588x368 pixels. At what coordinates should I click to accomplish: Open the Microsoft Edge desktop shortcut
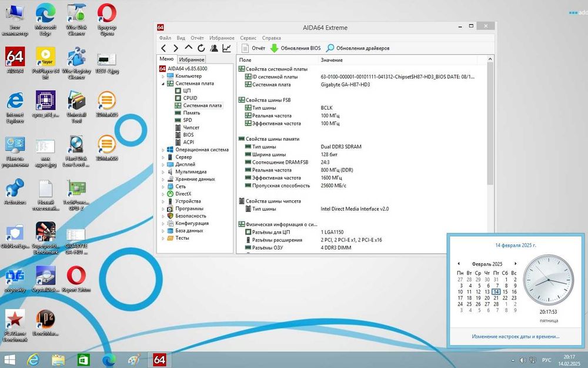click(x=45, y=20)
